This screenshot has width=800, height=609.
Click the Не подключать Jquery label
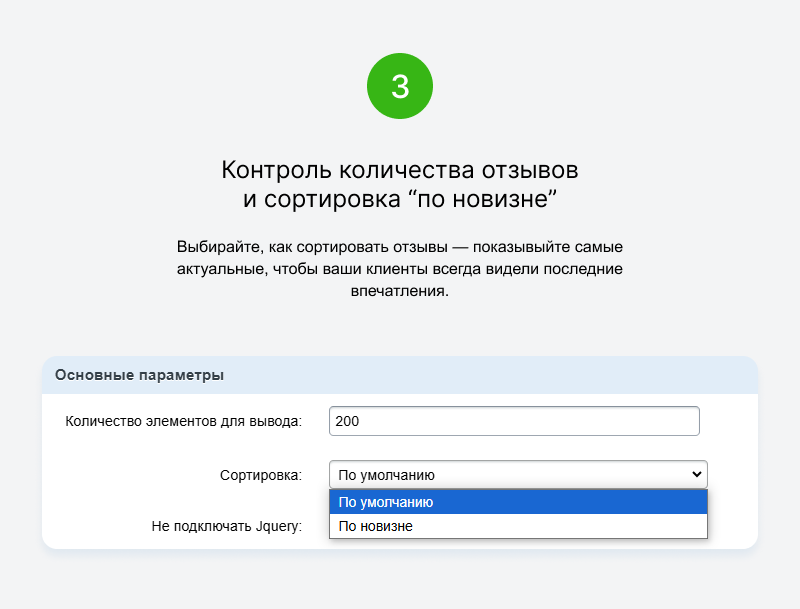[x=227, y=526]
